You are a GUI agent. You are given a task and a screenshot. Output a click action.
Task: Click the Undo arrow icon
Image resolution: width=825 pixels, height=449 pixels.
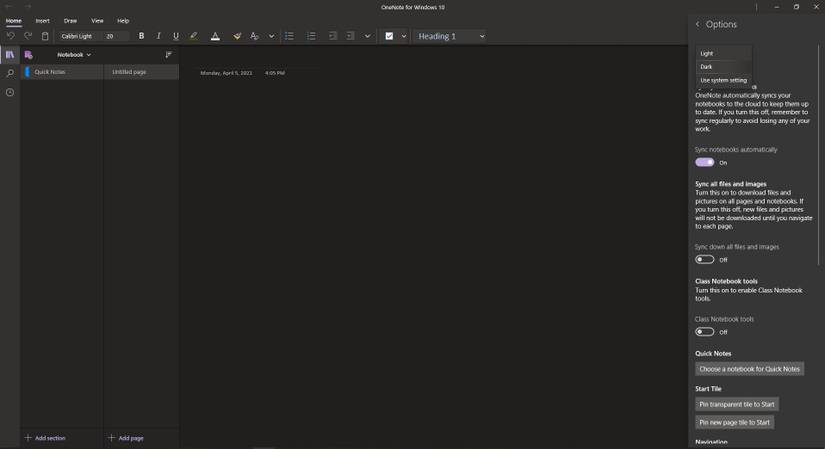[11, 36]
